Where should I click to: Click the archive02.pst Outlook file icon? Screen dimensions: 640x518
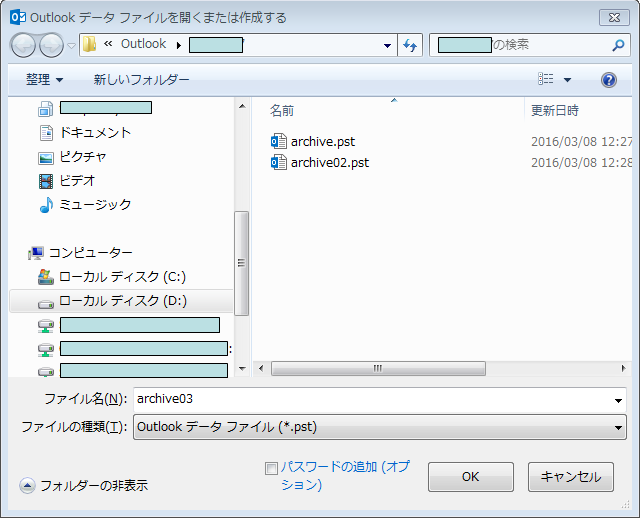point(278,162)
